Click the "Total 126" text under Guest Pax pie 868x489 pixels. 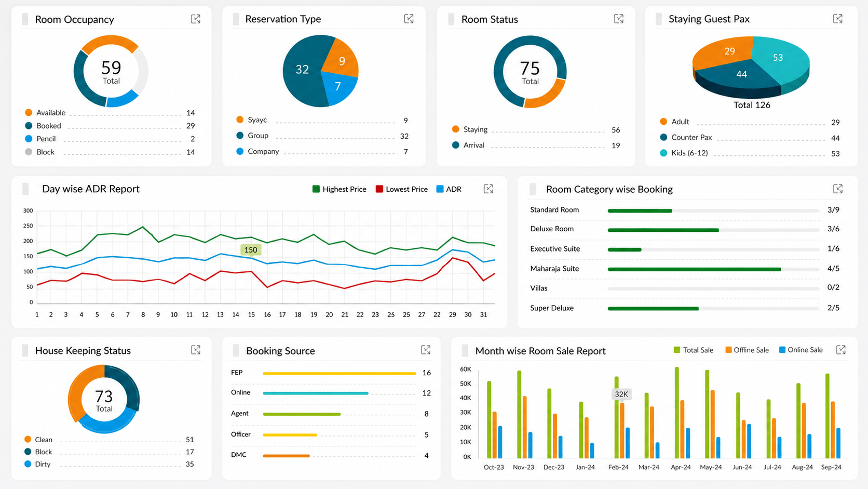(x=752, y=105)
